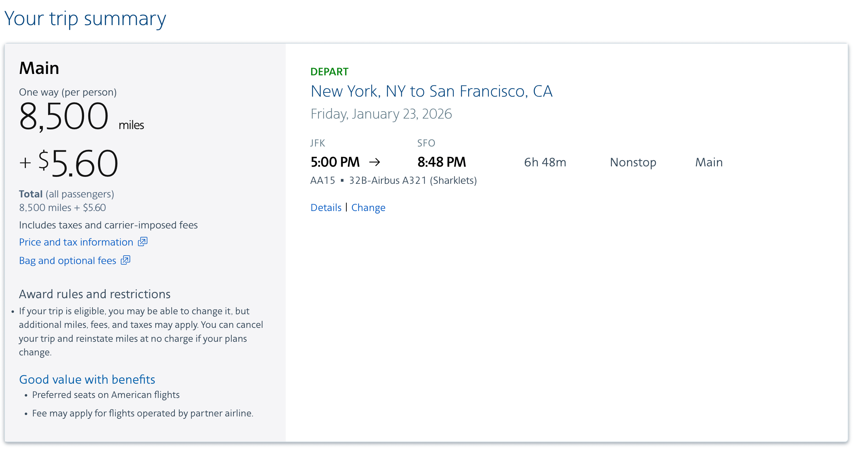Click the Friday, January 23, 2026 date text
868x452 pixels.
(x=381, y=113)
